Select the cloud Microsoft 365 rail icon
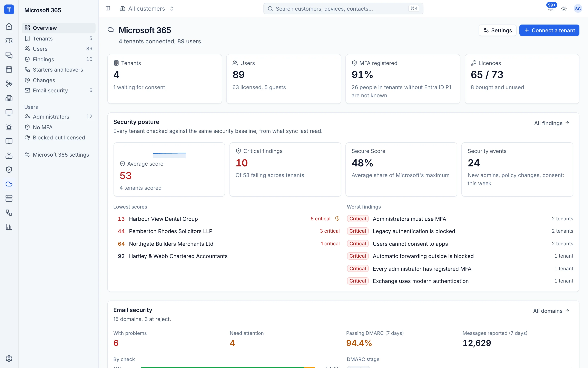 click(9, 184)
